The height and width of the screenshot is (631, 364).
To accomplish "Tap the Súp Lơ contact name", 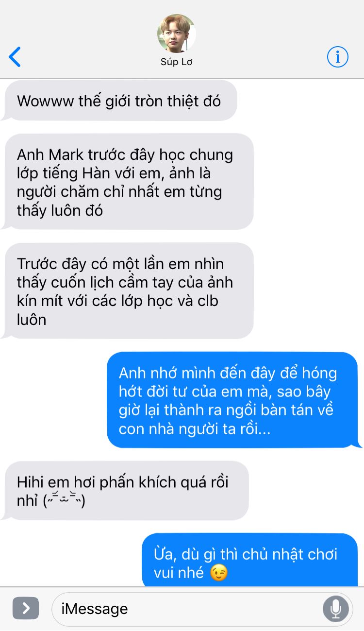I will click(x=177, y=62).
